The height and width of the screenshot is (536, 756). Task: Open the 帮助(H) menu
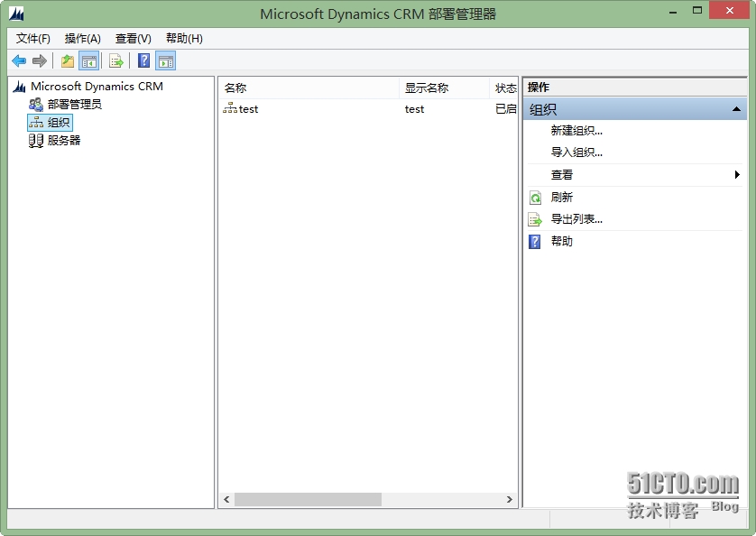click(x=184, y=39)
